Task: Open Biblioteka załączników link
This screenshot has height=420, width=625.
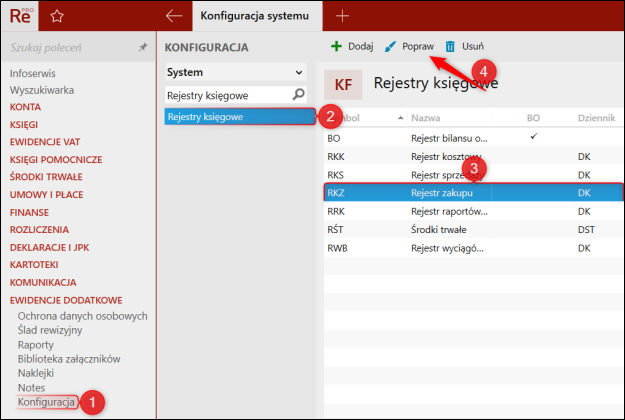Action: [x=69, y=359]
